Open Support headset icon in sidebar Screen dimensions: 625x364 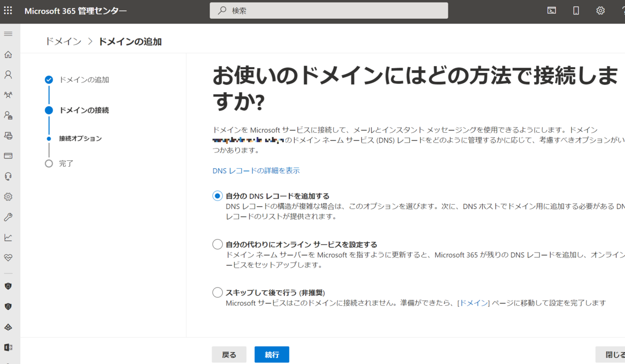point(8,176)
